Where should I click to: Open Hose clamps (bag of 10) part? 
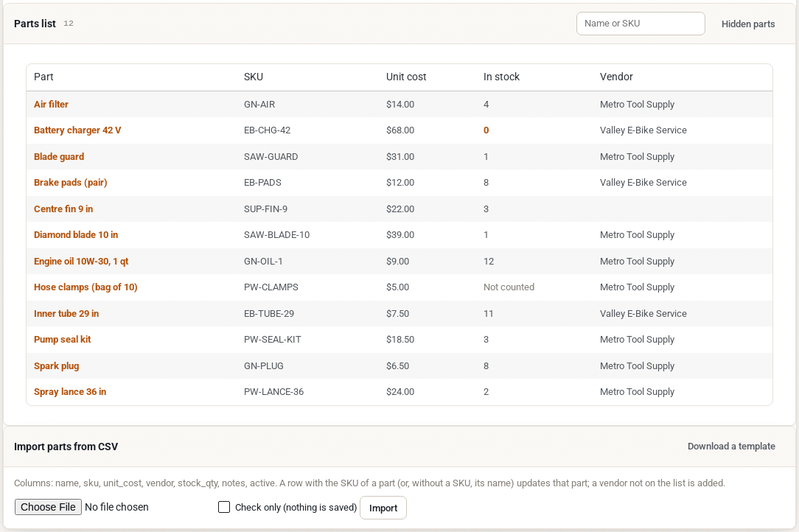click(86, 287)
